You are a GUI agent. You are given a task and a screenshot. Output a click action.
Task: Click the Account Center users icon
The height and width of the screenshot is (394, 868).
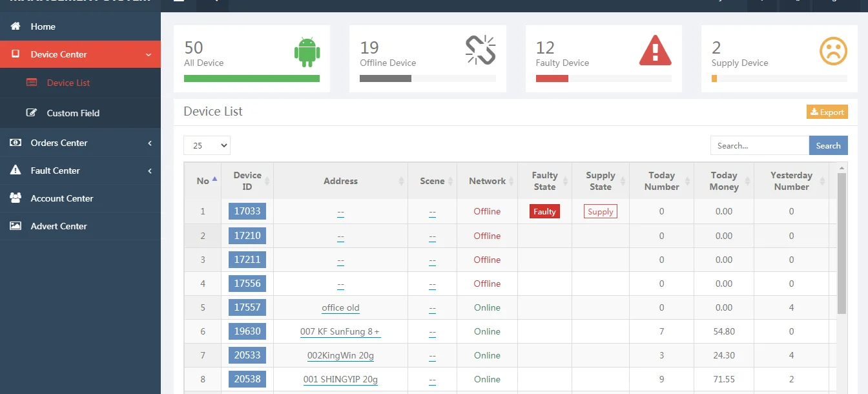click(x=15, y=198)
